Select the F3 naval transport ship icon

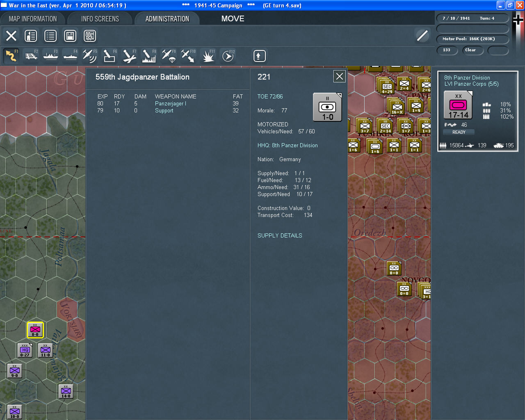50,56
